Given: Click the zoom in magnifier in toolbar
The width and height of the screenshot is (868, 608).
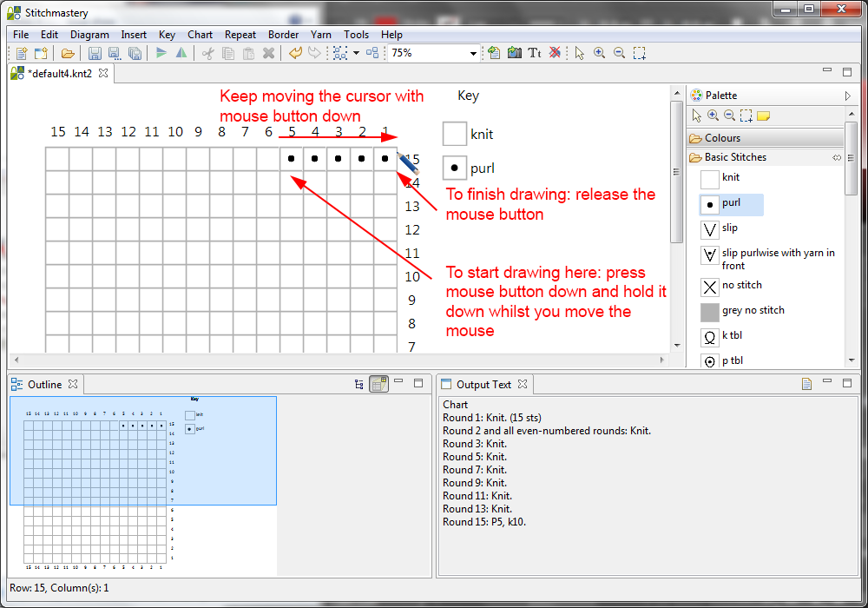Looking at the screenshot, I should 599,53.
